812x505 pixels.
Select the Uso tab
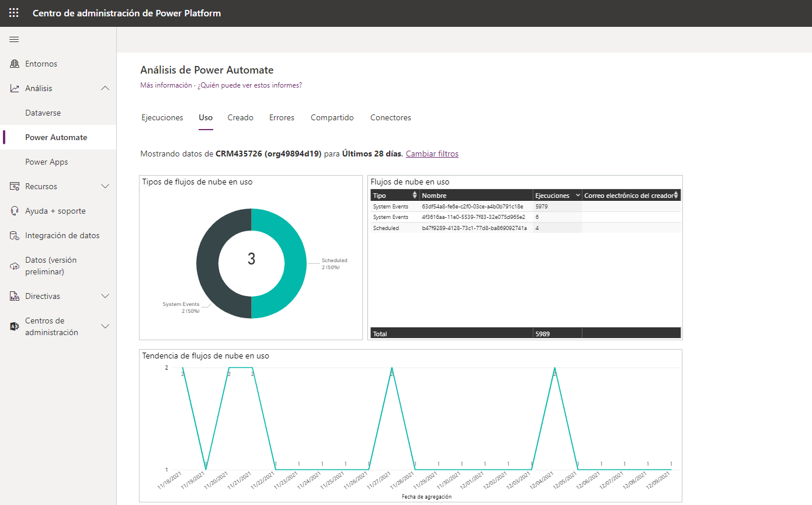(206, 117)
